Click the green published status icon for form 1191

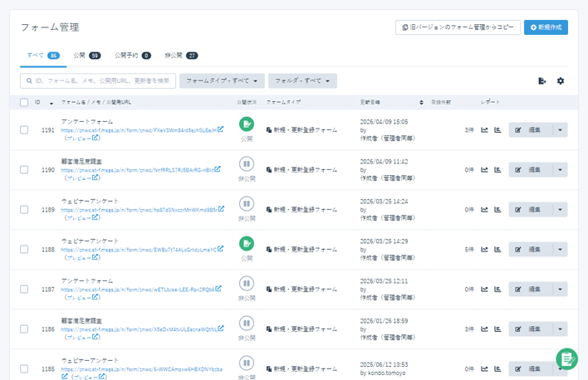247,124
